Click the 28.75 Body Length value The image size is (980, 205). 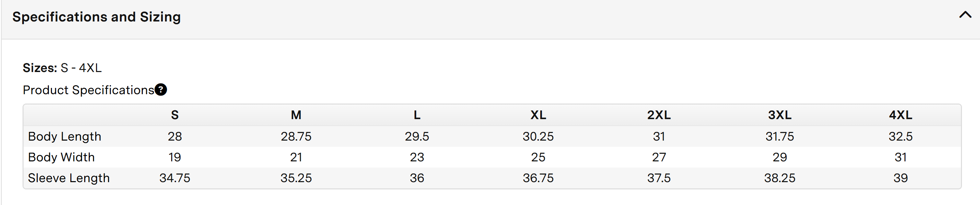pyautogui.click(x=296, y=136)
